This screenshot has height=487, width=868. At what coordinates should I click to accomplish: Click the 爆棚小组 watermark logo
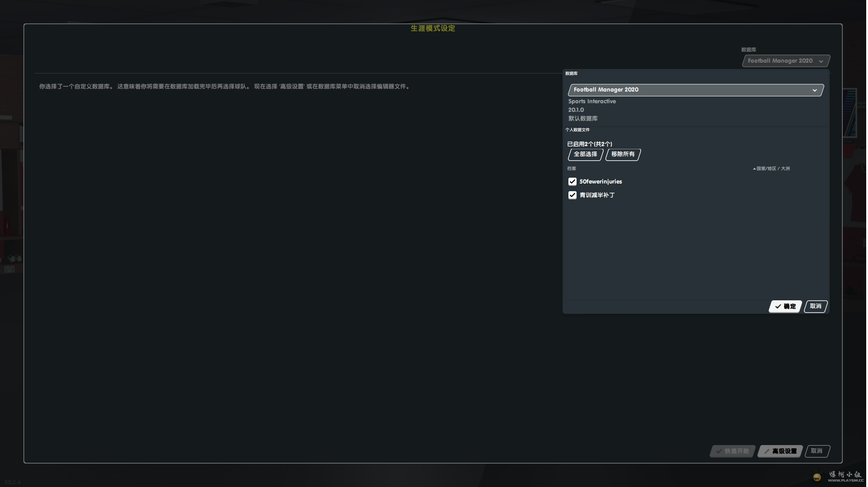pyautogui.click(x=845, y=476)
